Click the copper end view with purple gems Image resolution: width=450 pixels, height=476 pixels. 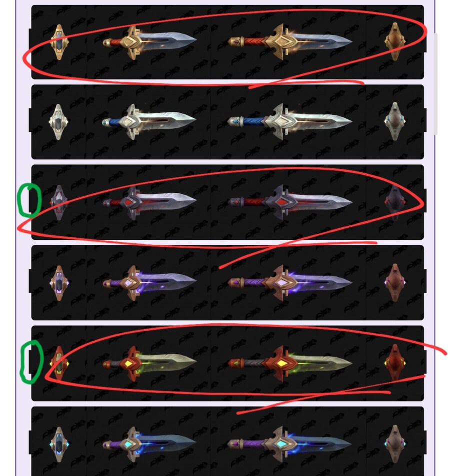pyautogui.click(x=394, y=283)
